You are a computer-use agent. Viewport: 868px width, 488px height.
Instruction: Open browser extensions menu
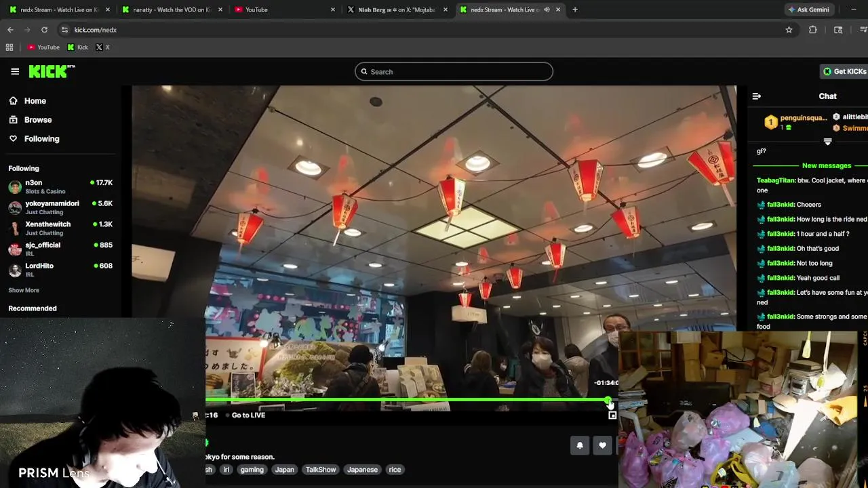(813, 30)
